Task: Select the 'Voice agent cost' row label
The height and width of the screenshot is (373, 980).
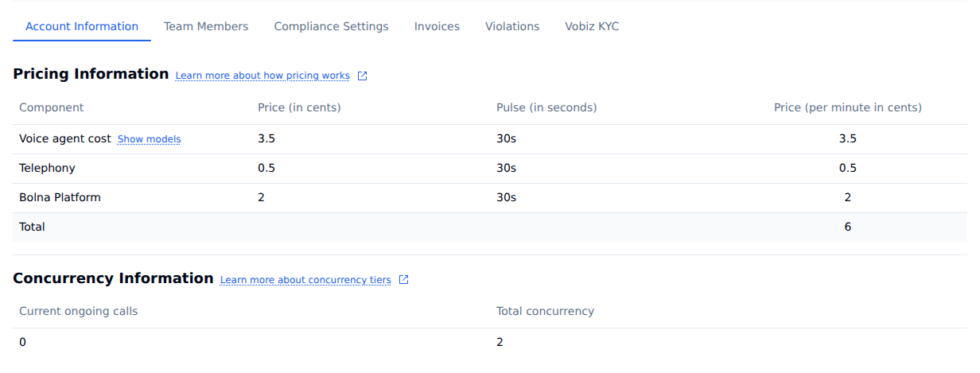Action: 65,138
